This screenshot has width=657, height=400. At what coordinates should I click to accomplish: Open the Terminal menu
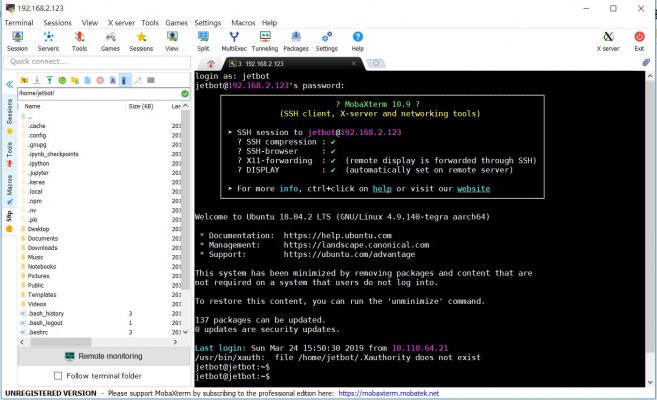click(19, 22)
